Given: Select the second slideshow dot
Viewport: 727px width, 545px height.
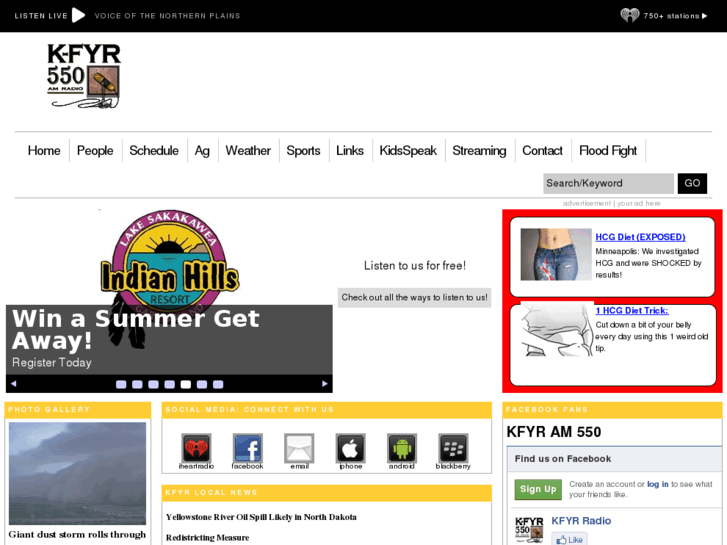Looking at the screenshot, I should tap(137, 384).
